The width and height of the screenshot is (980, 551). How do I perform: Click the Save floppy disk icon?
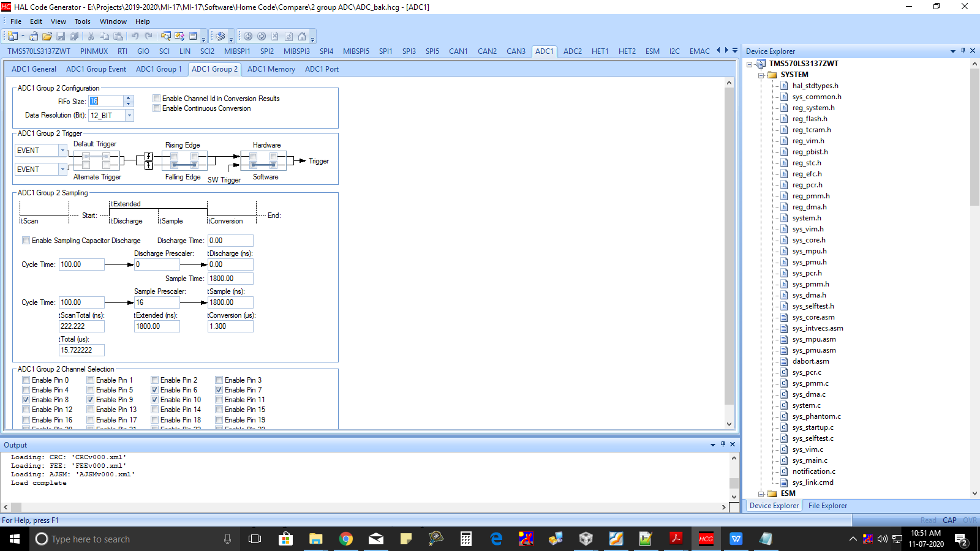click(x=61, y=37)
